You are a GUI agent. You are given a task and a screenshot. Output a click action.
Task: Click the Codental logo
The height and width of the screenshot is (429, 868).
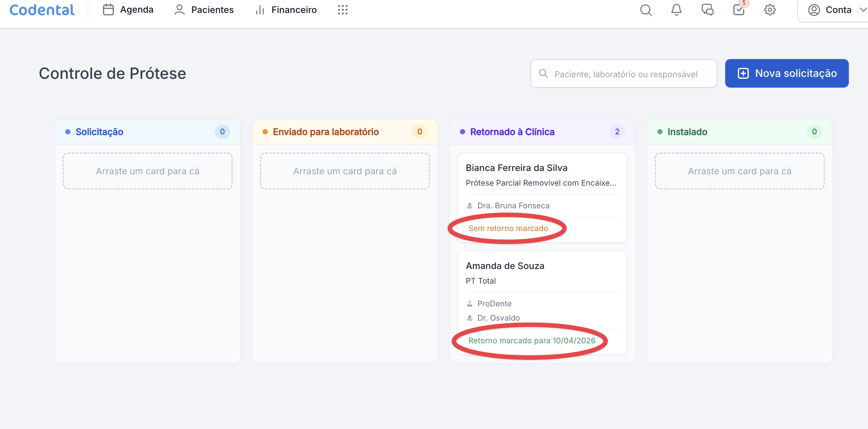(42, 10)
